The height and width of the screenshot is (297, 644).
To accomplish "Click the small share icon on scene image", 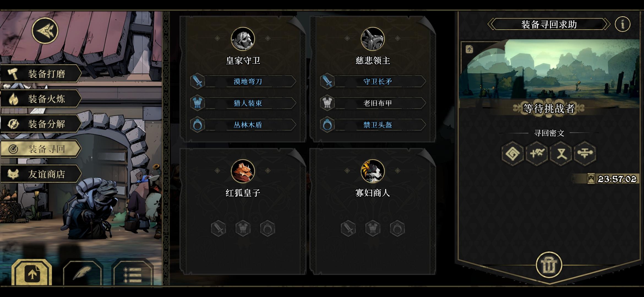I will (x=469, y=50).
